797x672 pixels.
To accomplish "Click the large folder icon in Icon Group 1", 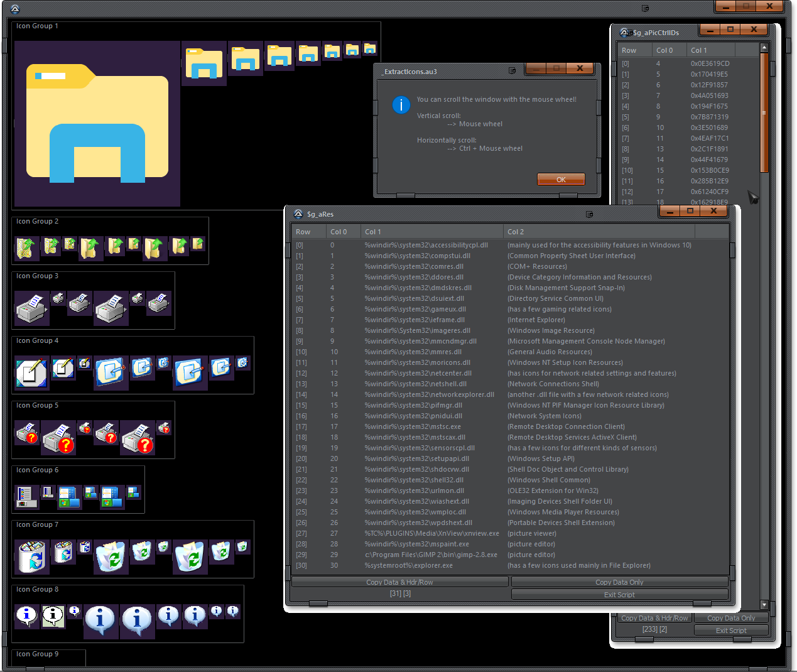I will click(97, 124).
